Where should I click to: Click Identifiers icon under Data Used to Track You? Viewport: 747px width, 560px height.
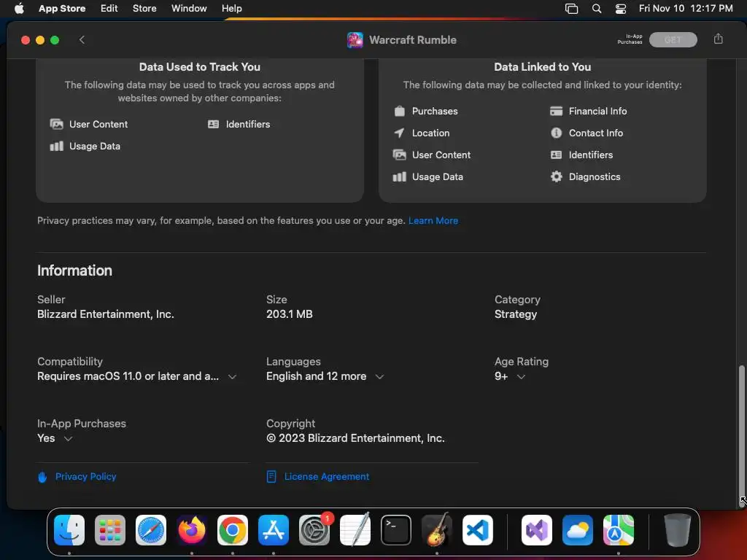pyautogui.click(x=214, y=124)
